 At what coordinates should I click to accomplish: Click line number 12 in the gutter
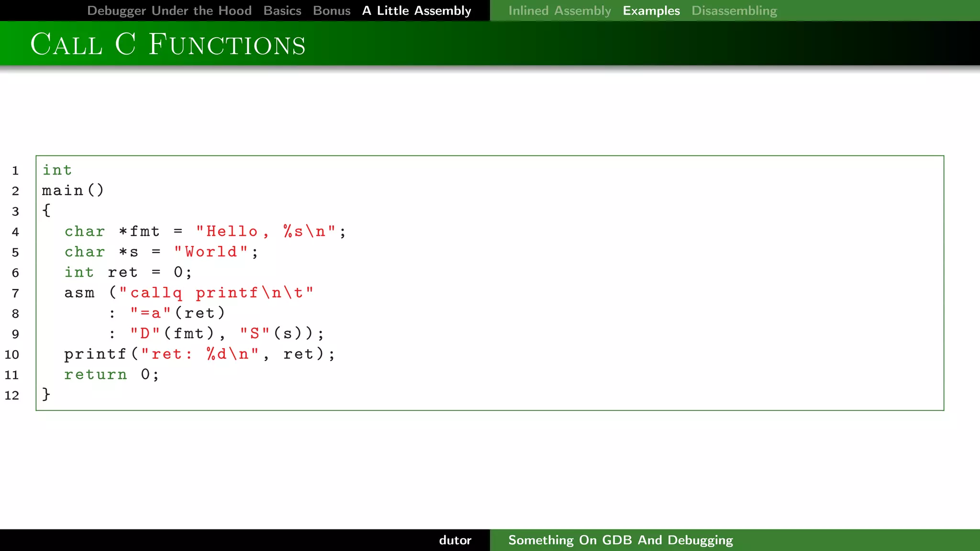(12, 395)
